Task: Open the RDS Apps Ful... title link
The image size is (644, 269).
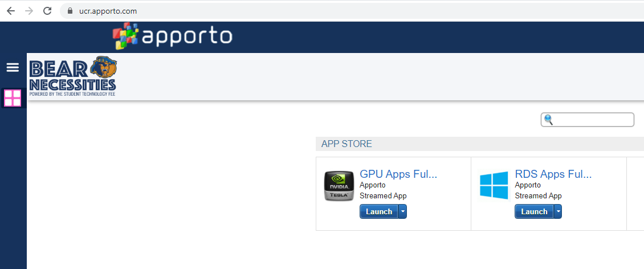Action: 553,174
